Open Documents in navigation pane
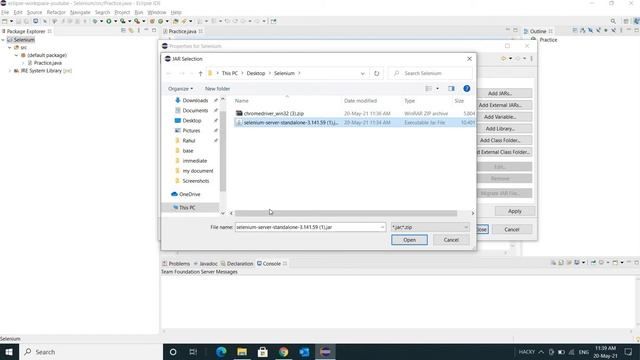Screen dimensions: 640x360 coord(195,111)
